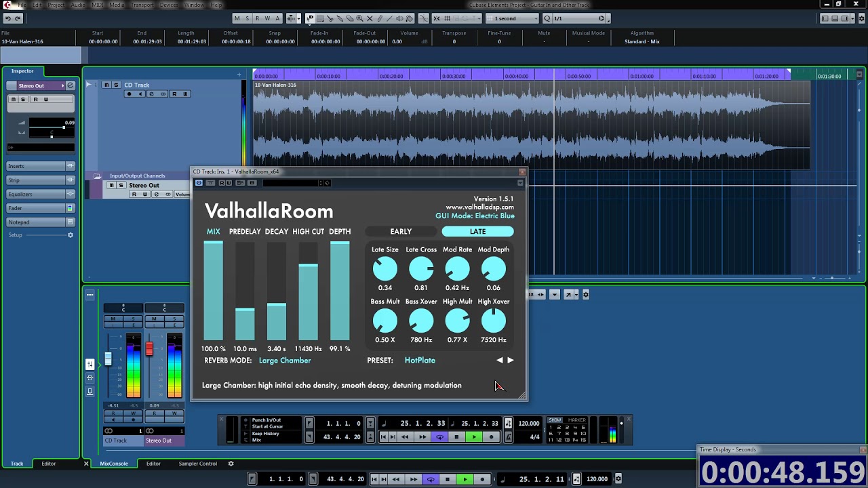Click the Late Size knob

click(x=385, y=269)
